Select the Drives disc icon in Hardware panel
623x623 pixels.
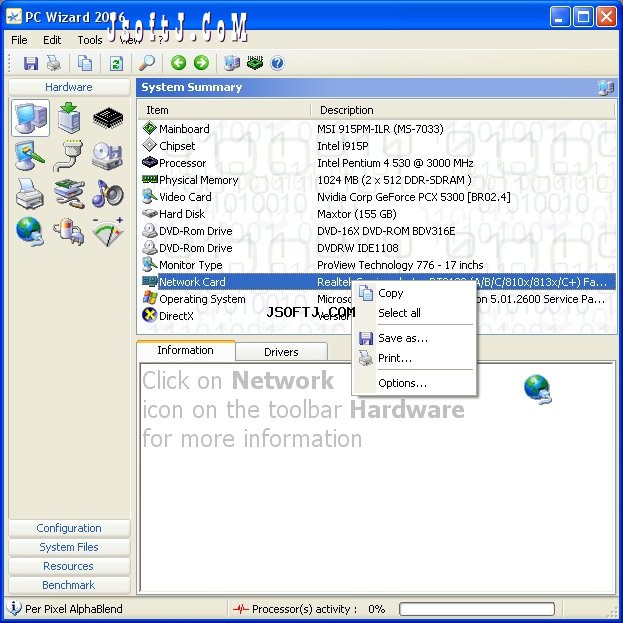[107, 156]
